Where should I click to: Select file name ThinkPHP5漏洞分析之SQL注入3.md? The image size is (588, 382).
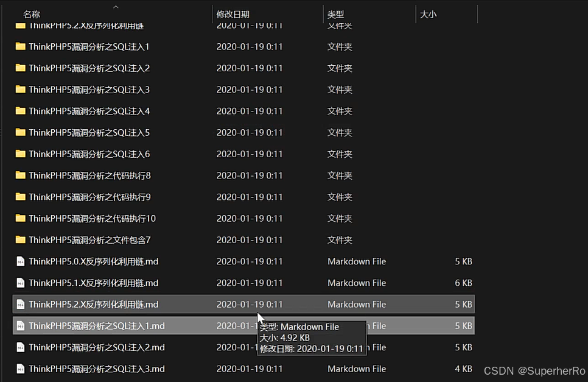tap(97, 369)
